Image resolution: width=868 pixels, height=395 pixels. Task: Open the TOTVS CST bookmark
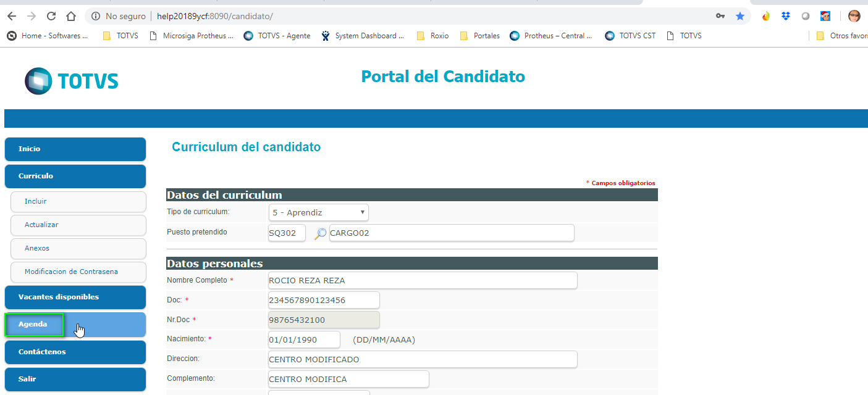(630, 36)
